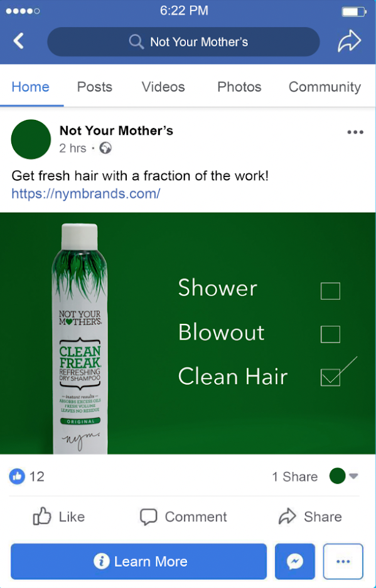Open the post's three-dot options menu

[x=355, y=132]
